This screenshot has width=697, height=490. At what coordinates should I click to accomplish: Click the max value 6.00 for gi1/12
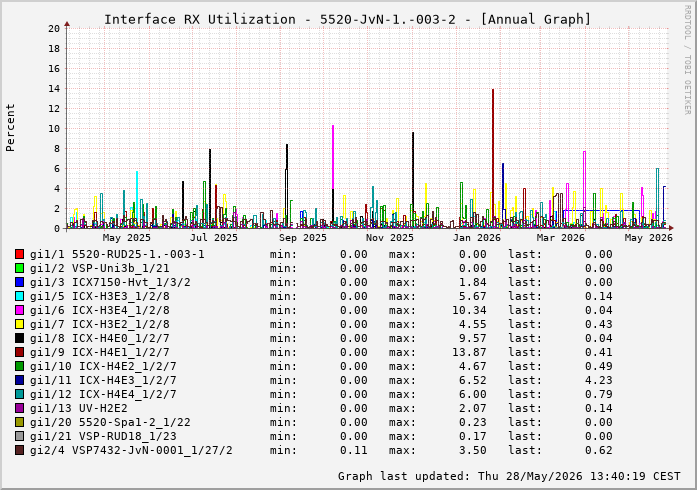(473, 394)
